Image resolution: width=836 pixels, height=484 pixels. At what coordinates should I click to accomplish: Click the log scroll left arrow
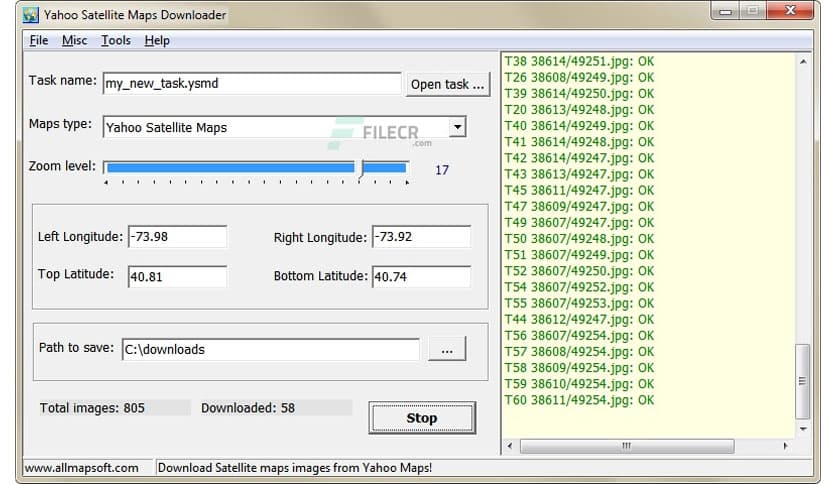(x=510, y=446)
